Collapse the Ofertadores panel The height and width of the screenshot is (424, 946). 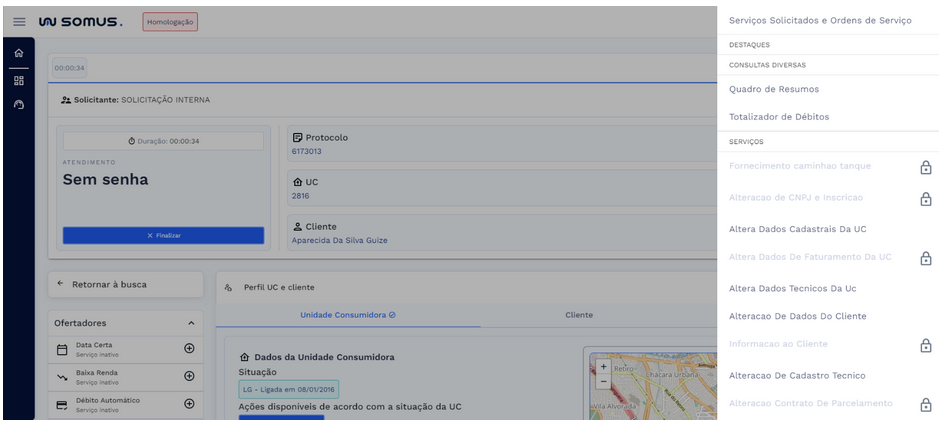(191, 323)
